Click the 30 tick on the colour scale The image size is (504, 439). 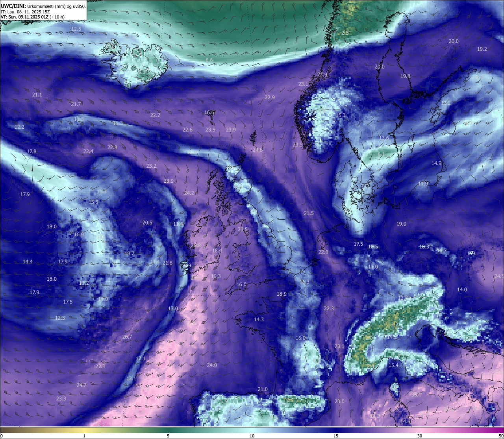point(420,435)
